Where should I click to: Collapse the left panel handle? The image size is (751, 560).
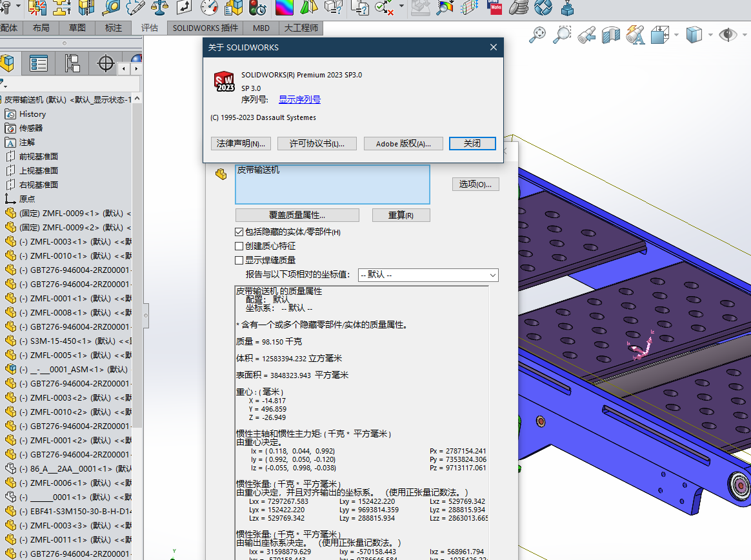146,315
